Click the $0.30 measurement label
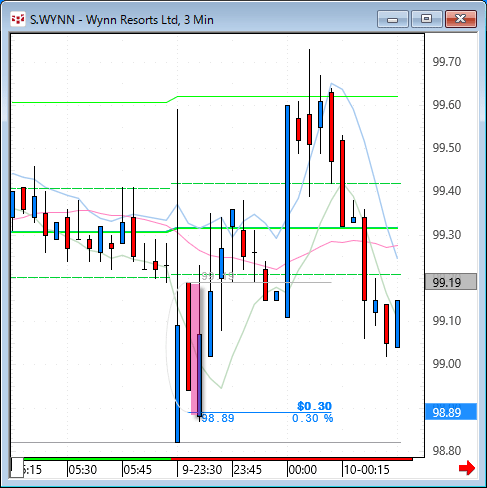 coord(314,406)
